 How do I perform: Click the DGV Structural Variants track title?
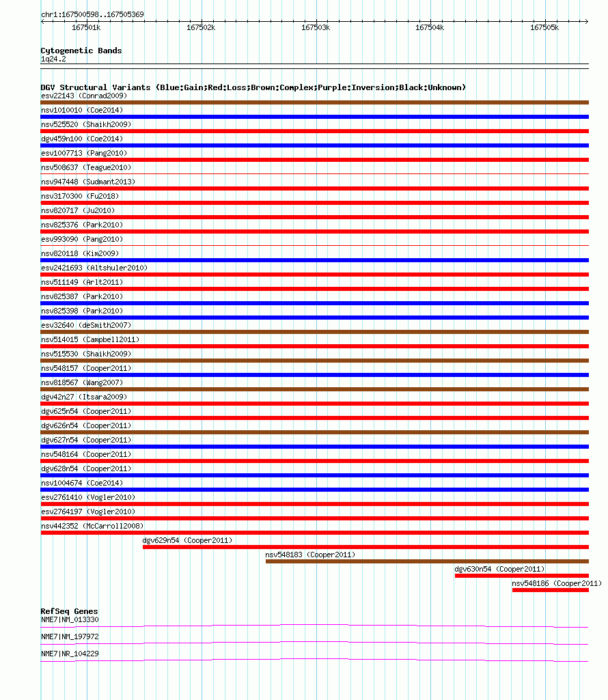click(253, 87)
